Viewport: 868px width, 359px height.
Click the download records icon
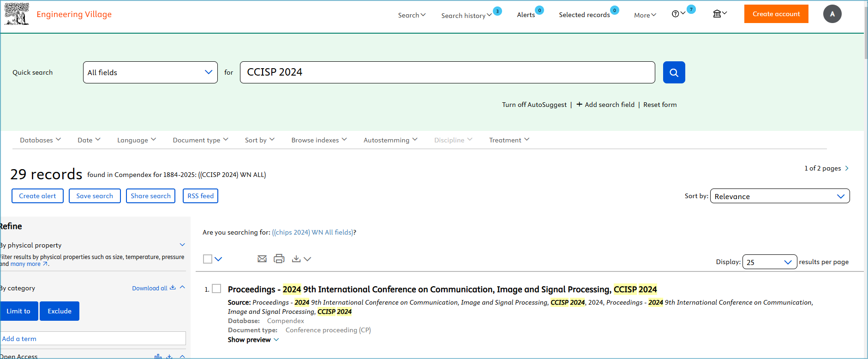pos(296,259)
